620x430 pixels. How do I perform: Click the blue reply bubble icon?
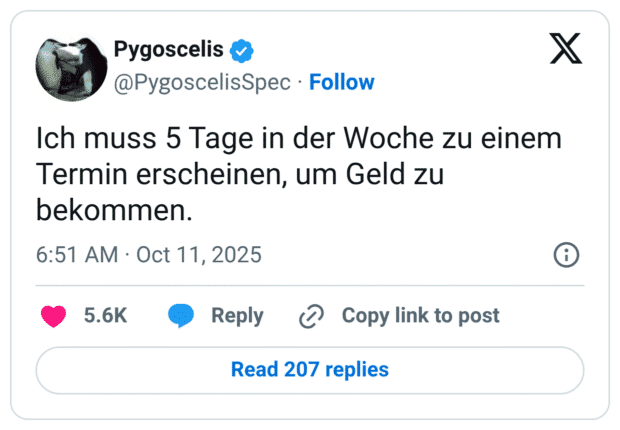point(181,316)
